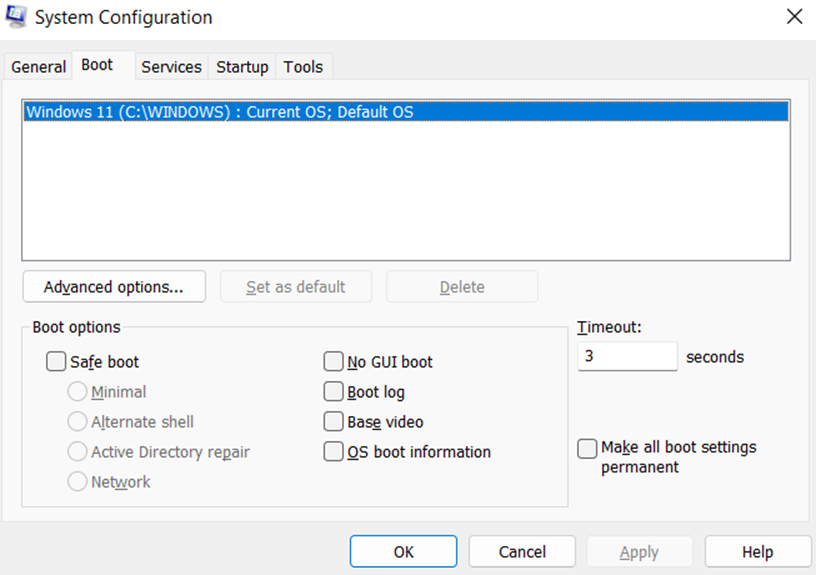Open Help for System Configuration
This screenshot has height=575, width=816.
click(757, 552)
